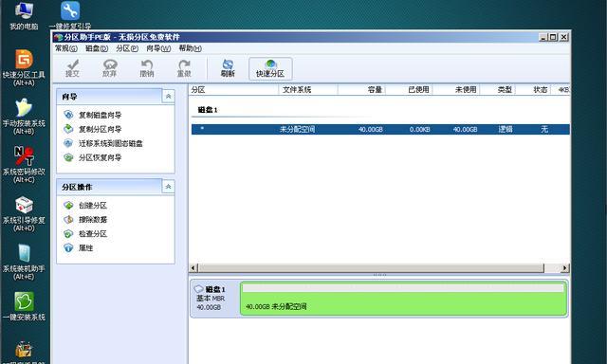
Task: Click the 提交 (submit) toolbar icon
Action: (72, 68)
